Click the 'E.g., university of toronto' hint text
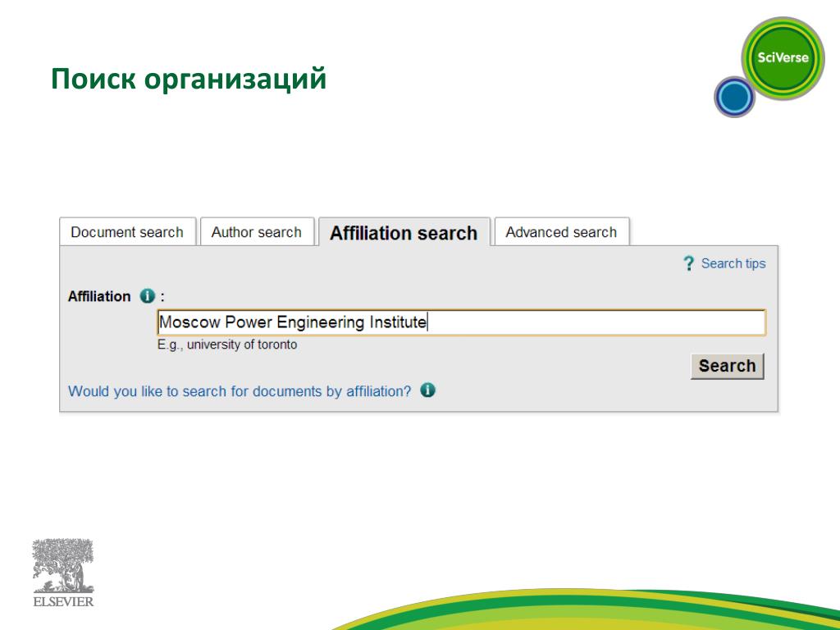Screen dimensions: 840x630 pos(227,345)
